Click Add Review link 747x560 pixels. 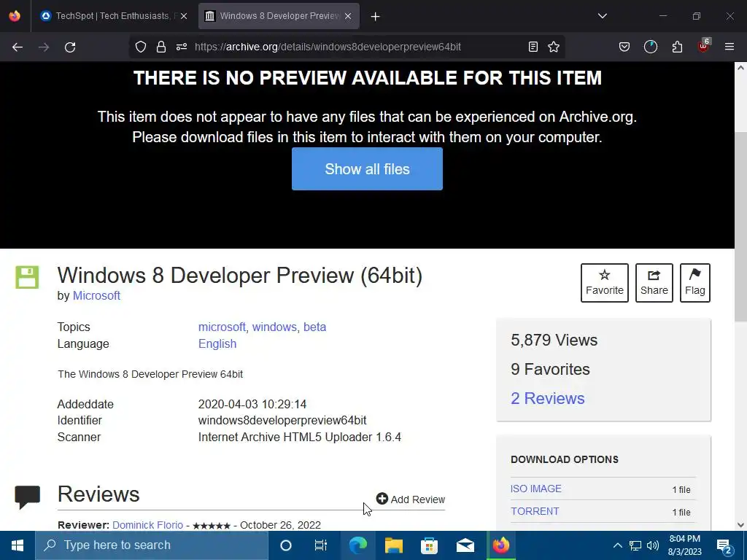click(x=411, y=499)
